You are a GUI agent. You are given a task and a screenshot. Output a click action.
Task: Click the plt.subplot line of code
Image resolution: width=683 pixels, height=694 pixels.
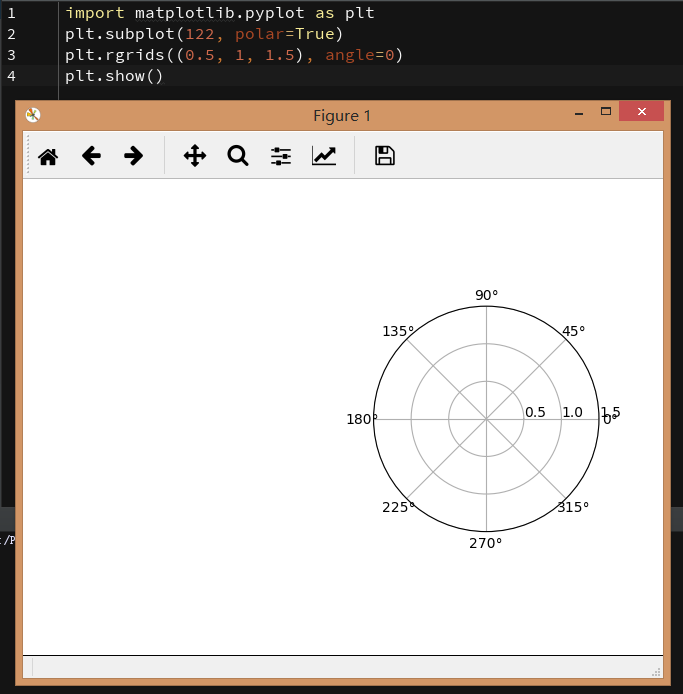(204, 34)
